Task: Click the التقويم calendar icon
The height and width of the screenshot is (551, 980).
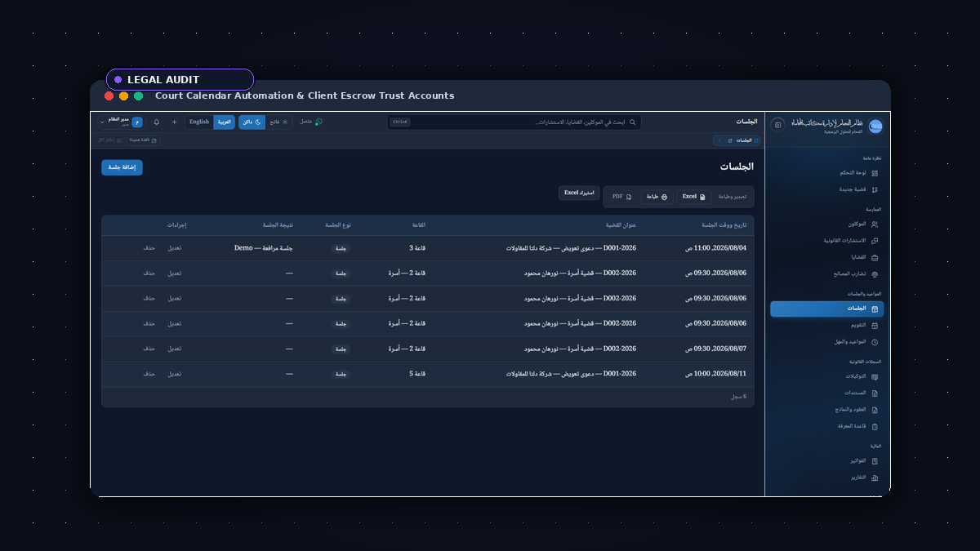Action: click(875, 325)
